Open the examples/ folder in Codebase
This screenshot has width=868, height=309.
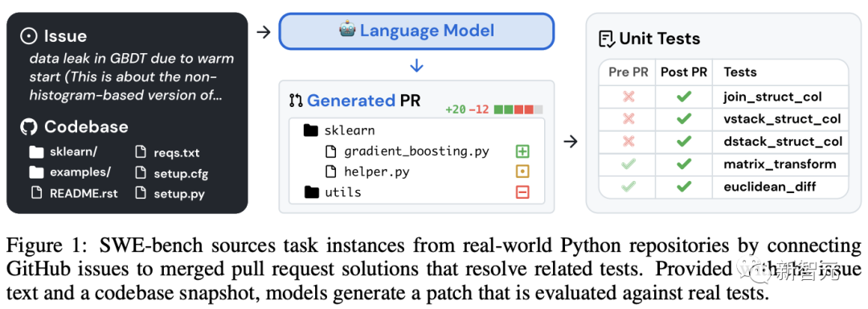pos(70,171)
